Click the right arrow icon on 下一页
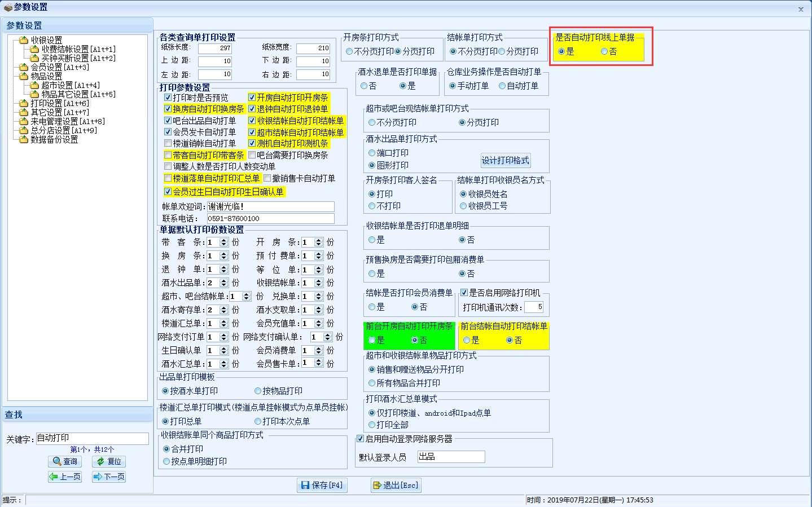The image size is (812, 507). click(x=98, y=477)
